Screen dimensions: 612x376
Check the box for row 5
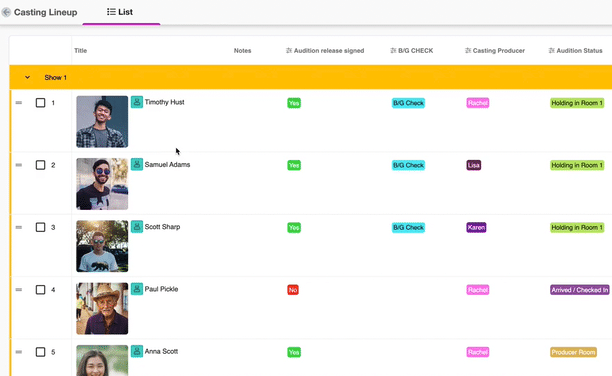coord(40,352)
